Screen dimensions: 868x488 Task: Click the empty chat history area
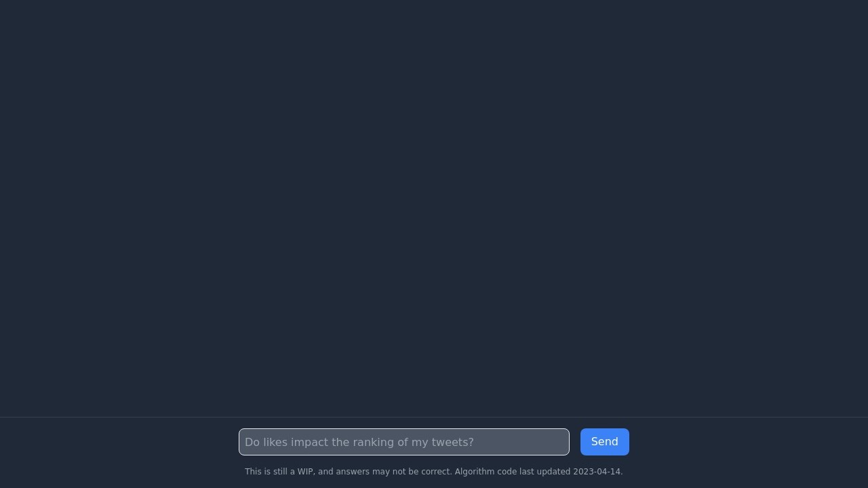pyautogui.click(x=434, y=208)
